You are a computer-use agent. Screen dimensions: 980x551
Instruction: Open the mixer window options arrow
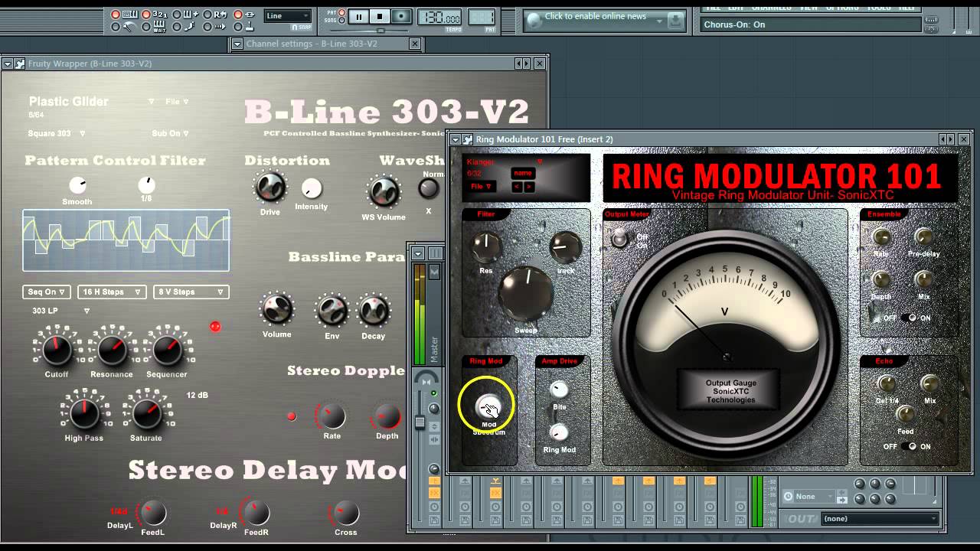point(418,254)
